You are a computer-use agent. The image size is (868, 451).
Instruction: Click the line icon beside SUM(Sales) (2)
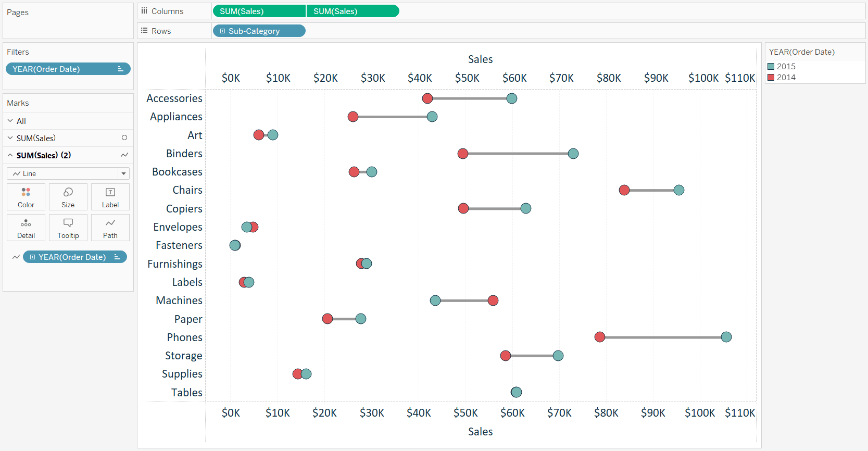(124, 155)
